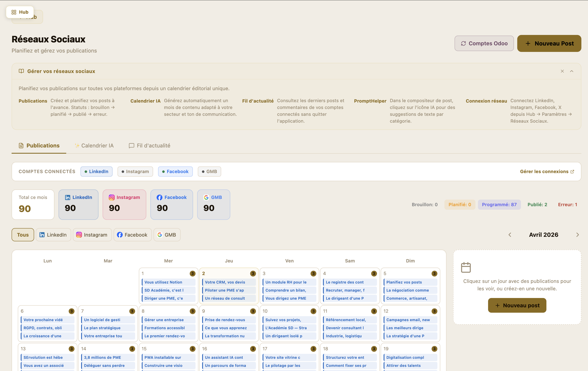Click the GMB Google icon in the stats card
Viewport: 588px width, 371px height.
(x=206, y=197)
